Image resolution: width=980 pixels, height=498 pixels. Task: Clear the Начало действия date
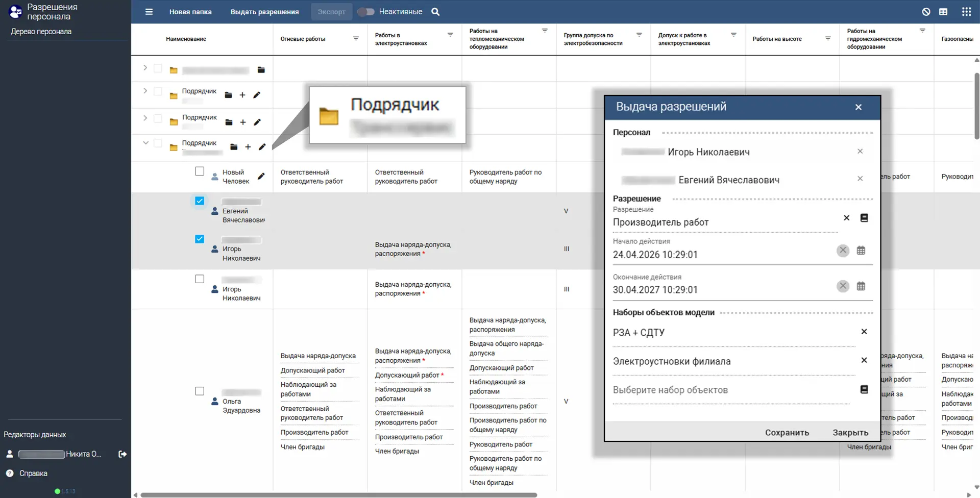[x=843, y=251]
